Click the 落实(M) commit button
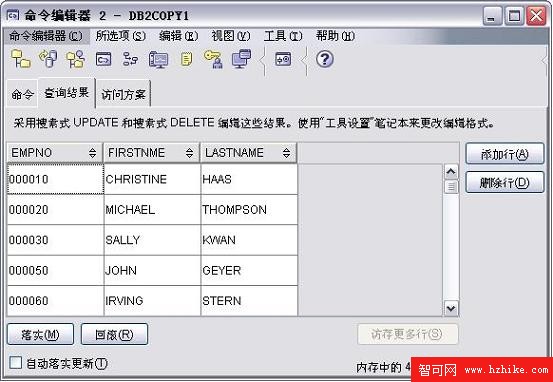This screenshot has height=382, width=553. point(40,334)
